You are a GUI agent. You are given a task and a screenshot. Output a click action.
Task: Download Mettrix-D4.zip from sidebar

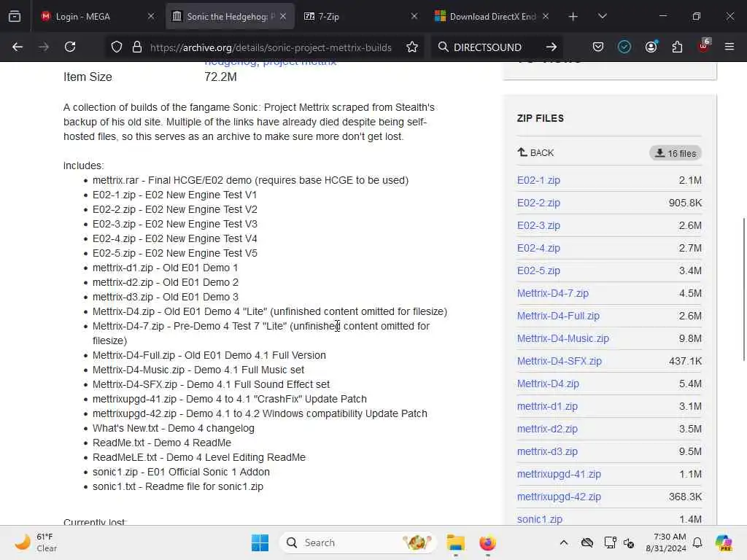[x=548, y=384]
